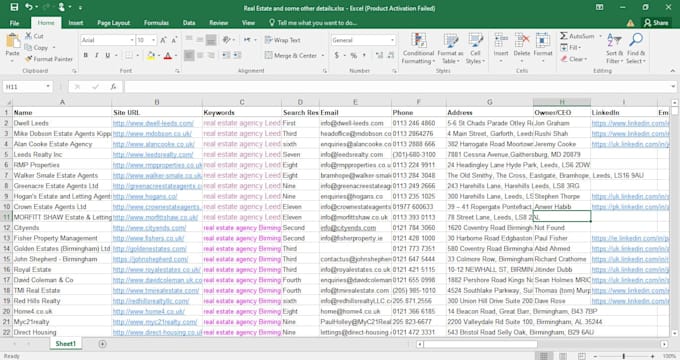This screenshot has height=360, width=680.
Task: Open the File menu tab
Action: coord(14,23)
